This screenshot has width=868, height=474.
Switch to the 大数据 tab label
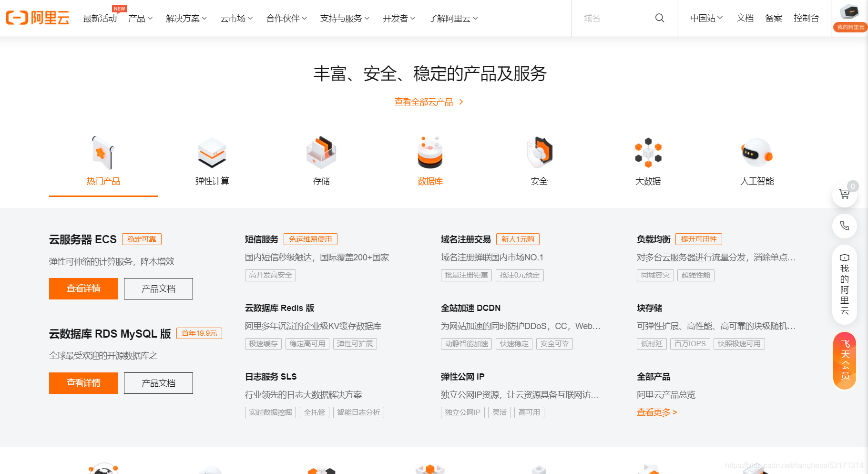[648, 181]
